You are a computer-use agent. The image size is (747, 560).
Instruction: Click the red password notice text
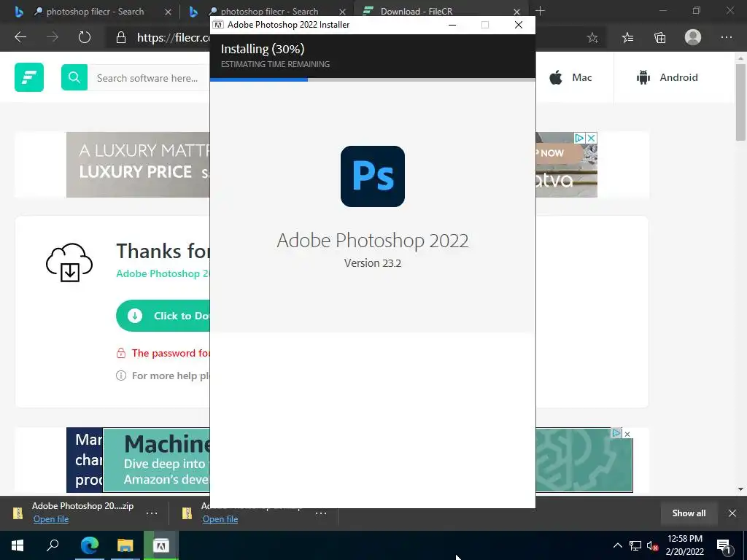[171, 353]
